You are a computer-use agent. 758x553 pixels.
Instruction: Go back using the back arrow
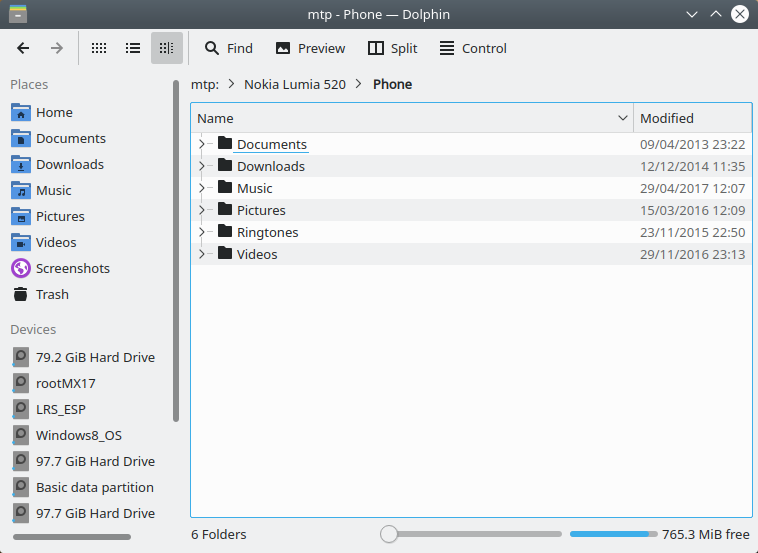pos(23,48)
